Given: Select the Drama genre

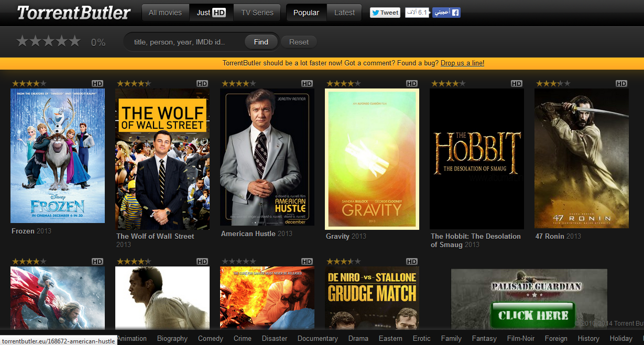Looking at the screenshot, I should coord(358,338).
